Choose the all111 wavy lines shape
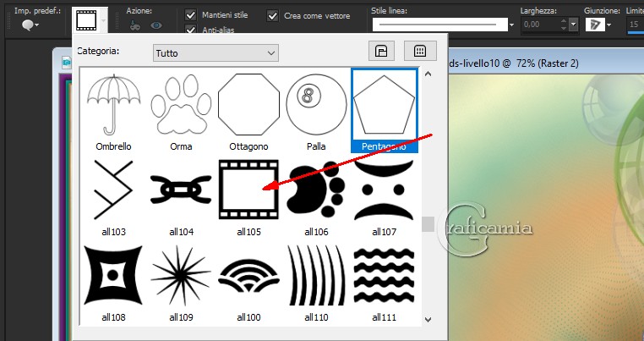The height and width of the screenshot is (341, 644). (384, 276)
